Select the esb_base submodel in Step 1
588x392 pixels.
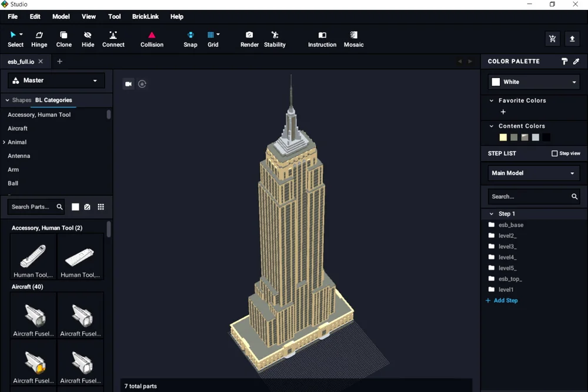pos(510,225)
